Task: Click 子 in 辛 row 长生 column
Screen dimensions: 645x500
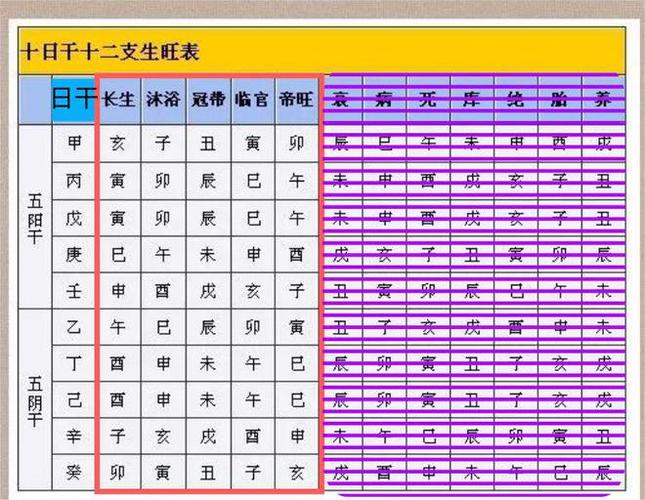Action: 118,436
